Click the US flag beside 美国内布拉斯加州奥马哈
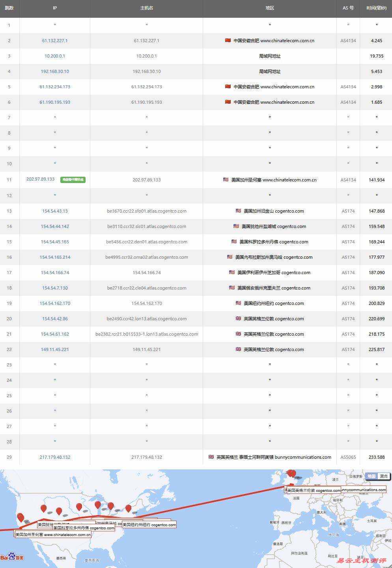The width and height of the screenshot is (392, 568). click(x=230, y=257)
